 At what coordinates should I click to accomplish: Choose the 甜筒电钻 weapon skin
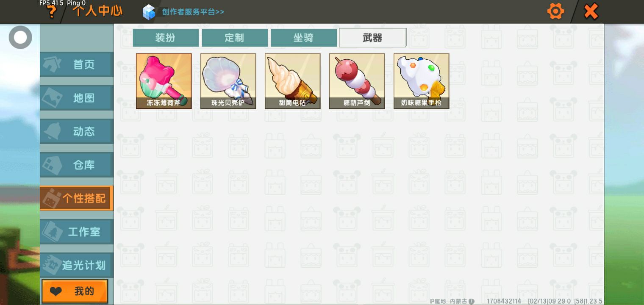click(x=293, y=81)
